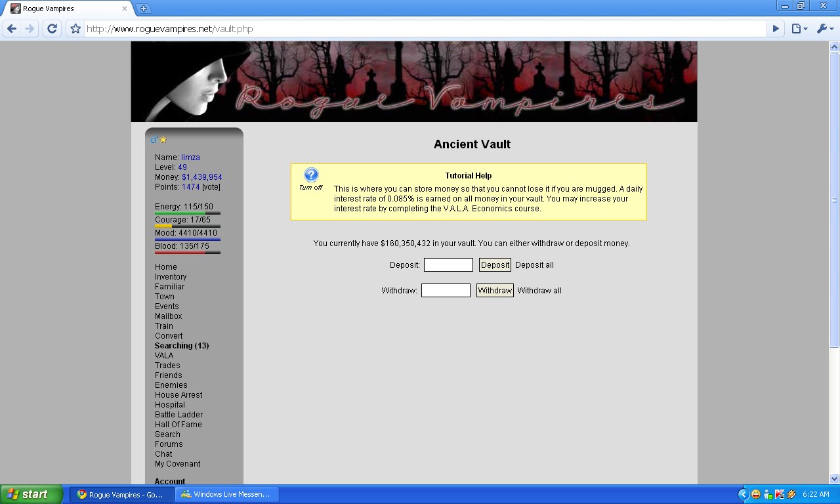Open the Chat page
This screenshot has height=504, width=840.
point(163,454)
